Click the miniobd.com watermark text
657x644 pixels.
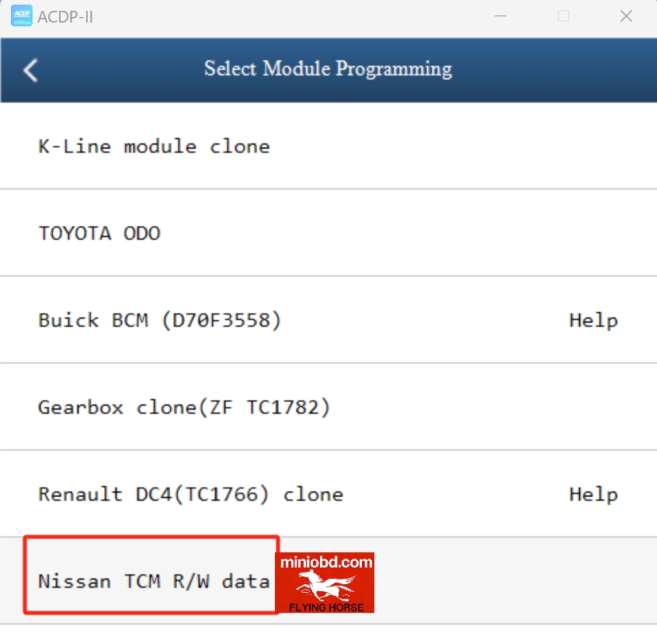326,562
